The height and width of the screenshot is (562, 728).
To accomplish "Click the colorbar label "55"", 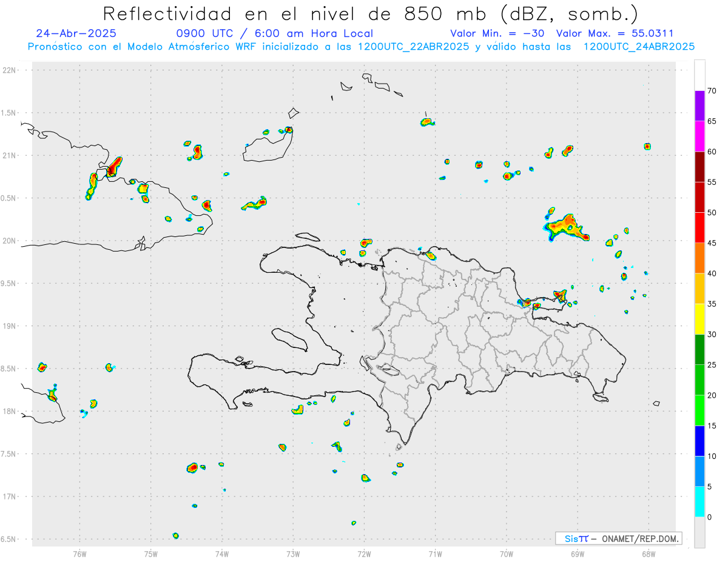I will [x=712, y=182].
